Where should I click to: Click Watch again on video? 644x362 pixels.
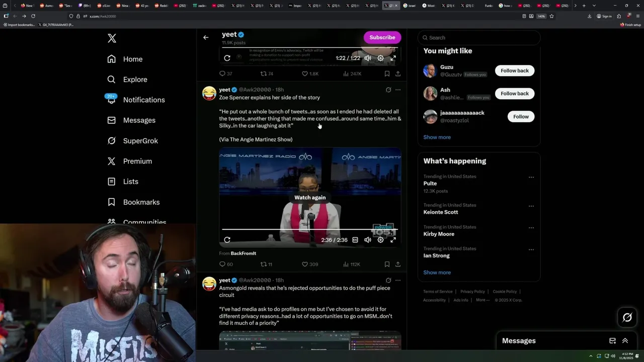click(310, 198)
